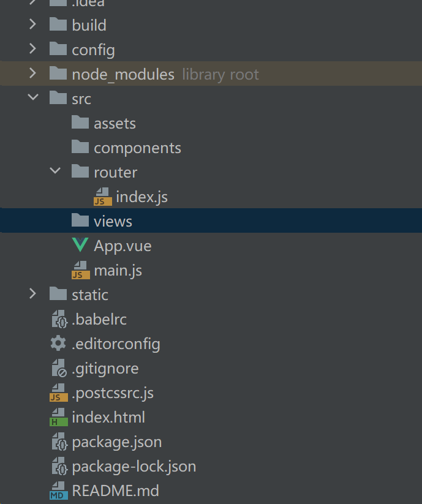Click the .gitignore file icon

58,368
